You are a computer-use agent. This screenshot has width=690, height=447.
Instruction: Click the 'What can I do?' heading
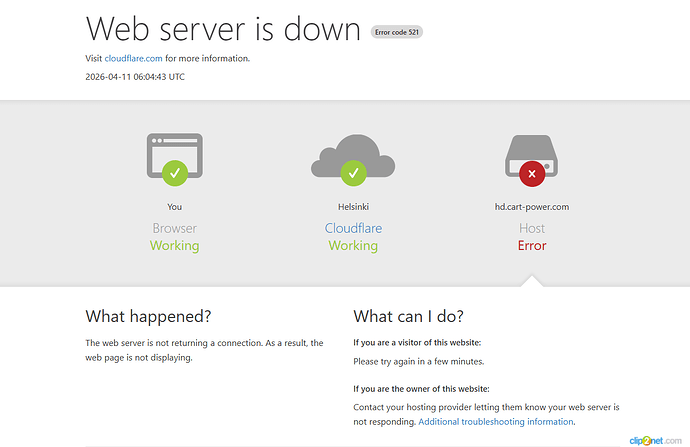pyautogui.click(x=408, y=316)
